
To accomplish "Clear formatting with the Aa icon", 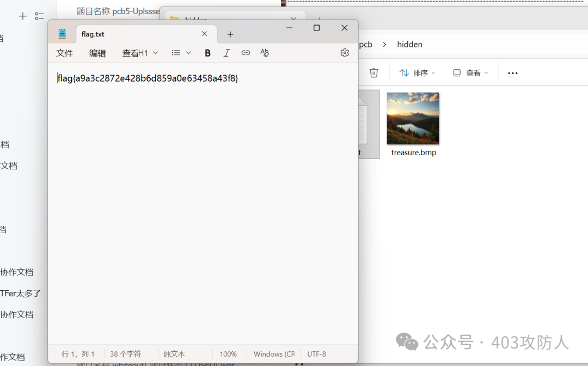I will tap(265, 53).
